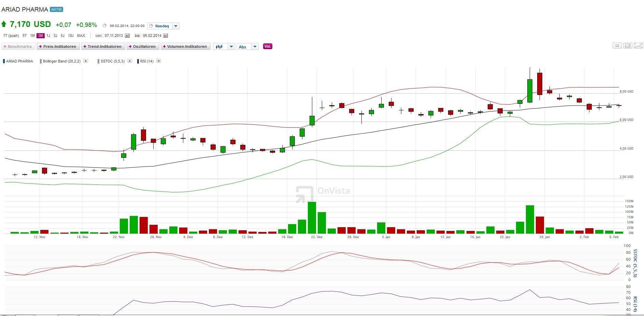This screenshot has width=644, height=316.
Task: Click the ARIAD PHARMA legend label
Action: 19,61
